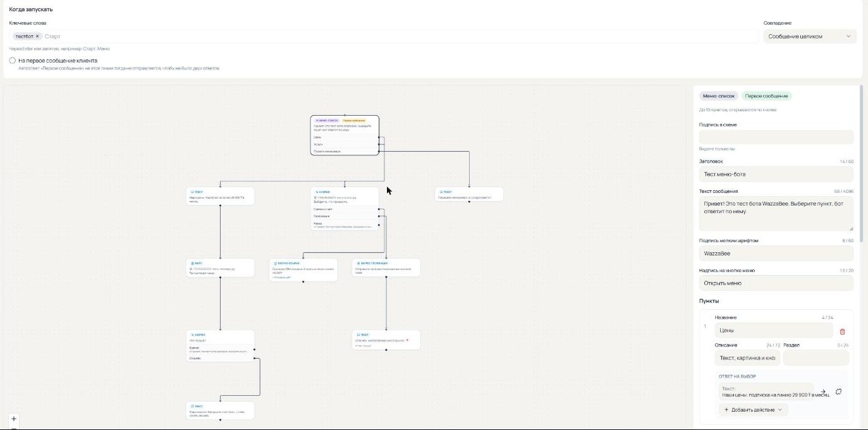Edit Надпись на кнопке меню field
The height and width of the screenshot is (430, 868).
(x=776, y=283)
